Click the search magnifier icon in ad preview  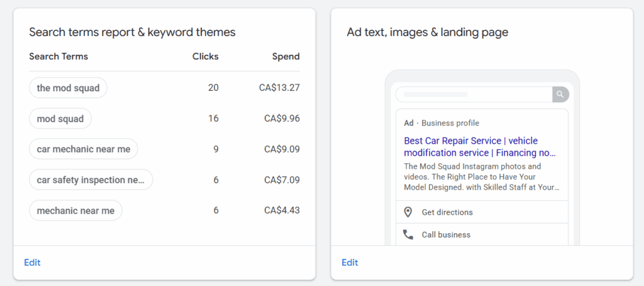pyautogui.click(x=560, y=94)
